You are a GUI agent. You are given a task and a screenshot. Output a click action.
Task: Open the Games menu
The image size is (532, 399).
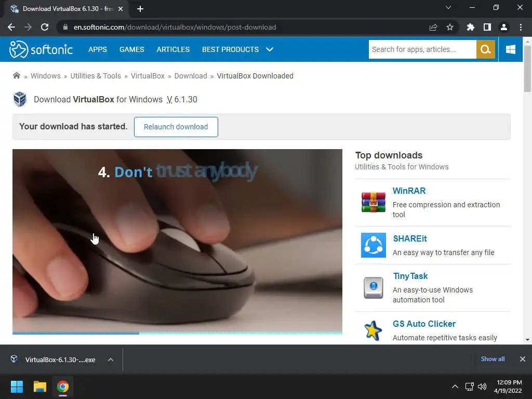131,49
